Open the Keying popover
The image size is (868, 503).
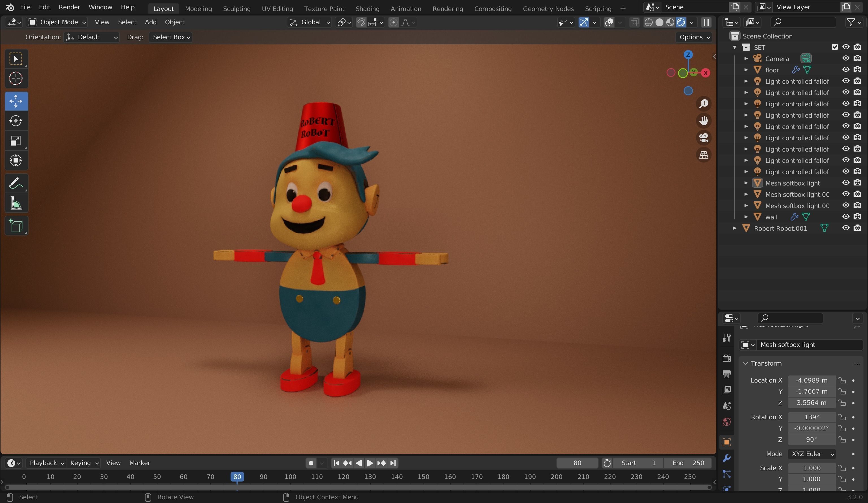(x=84, y=463)
